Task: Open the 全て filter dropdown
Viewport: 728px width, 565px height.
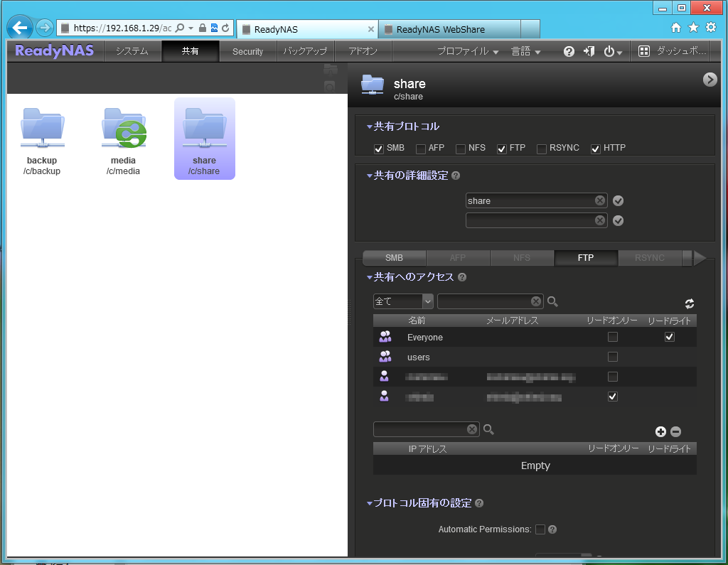Action: tap(427, 301)
